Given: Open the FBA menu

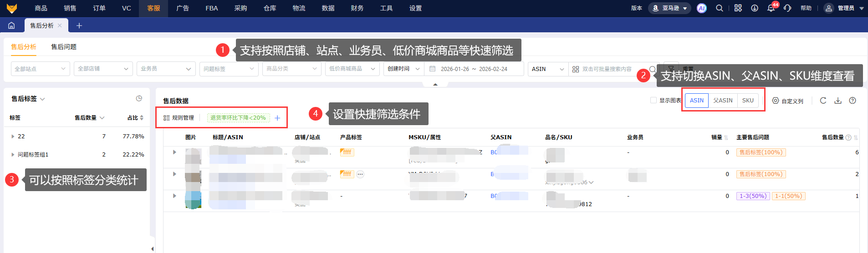Looking at the screenshot, I should click(x=212, y=8).
